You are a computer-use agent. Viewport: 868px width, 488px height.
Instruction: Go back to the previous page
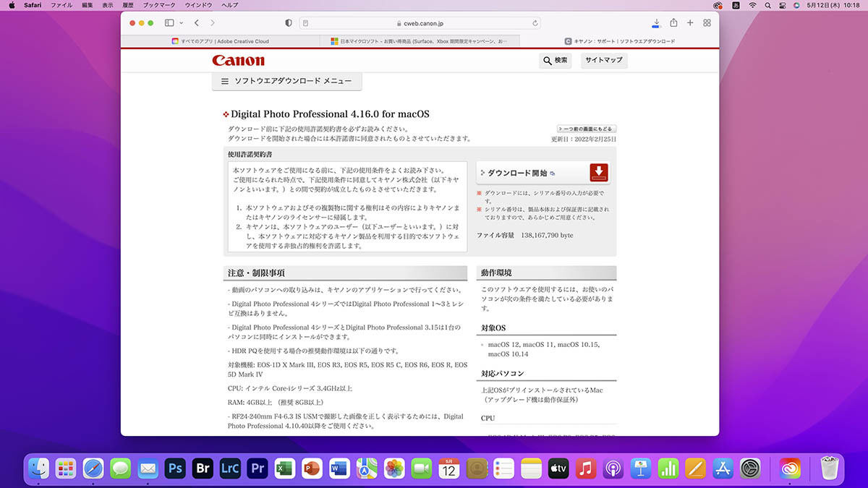[x=197, y=23]
